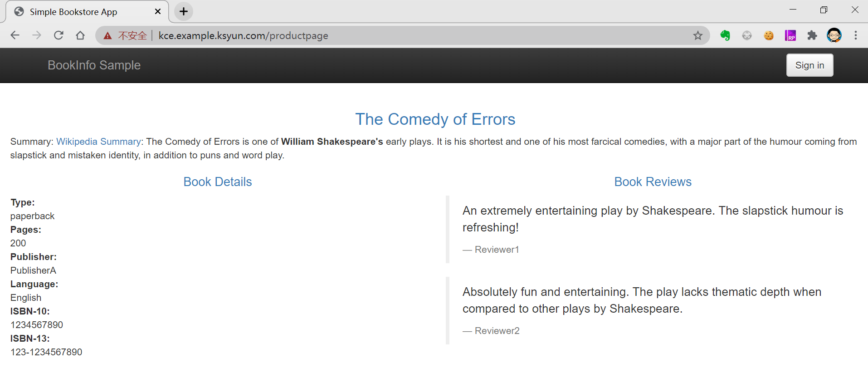Click the browser back arrow
868x378 pixels.
tap(15, 35)
